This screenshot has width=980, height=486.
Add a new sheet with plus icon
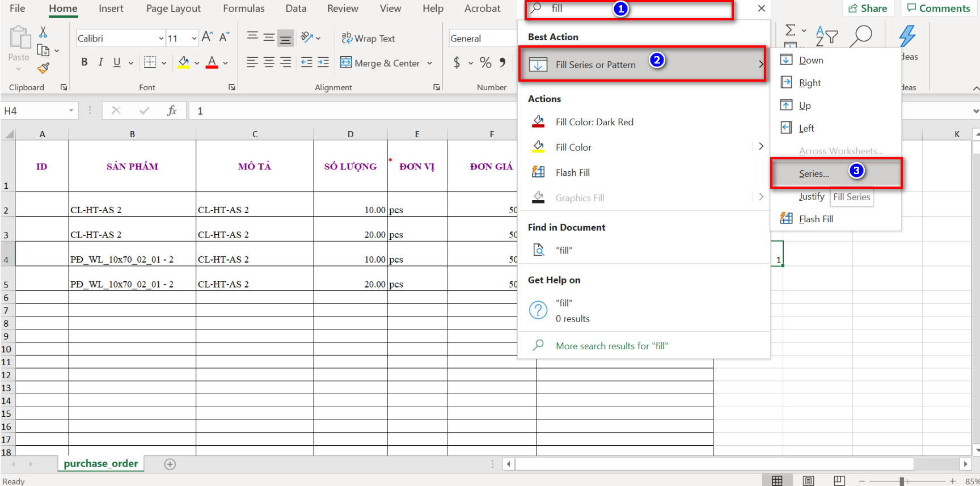(170, 464)
